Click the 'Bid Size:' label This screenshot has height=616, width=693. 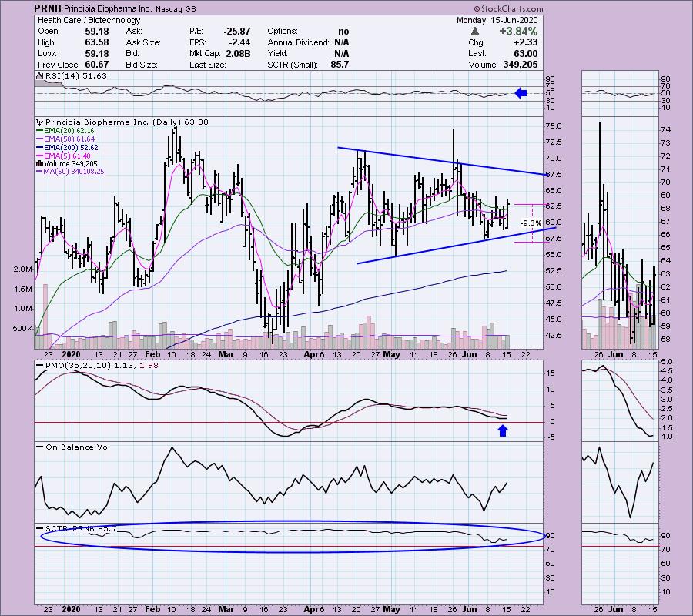click(x=142, y=65)
